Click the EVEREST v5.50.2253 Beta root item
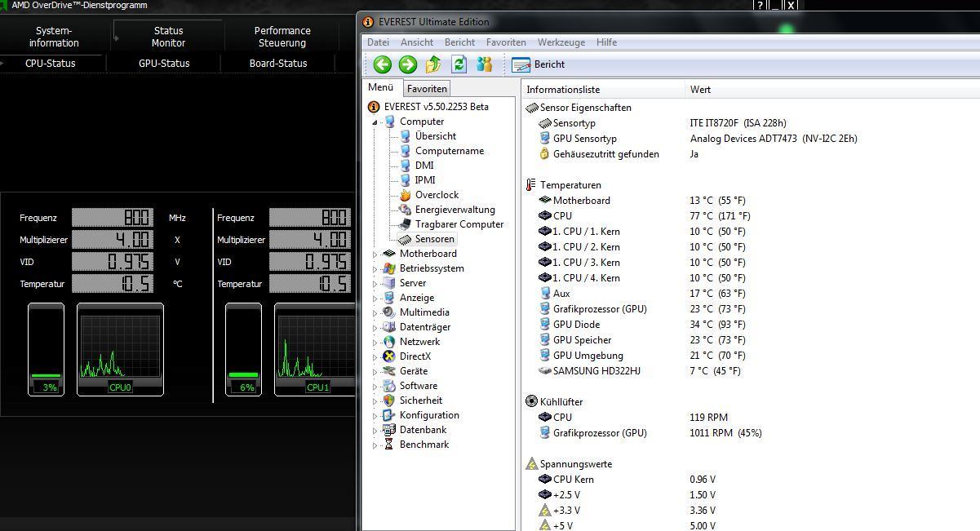The width and height of the screenshot is (980, 531). [x=437, y=107]
